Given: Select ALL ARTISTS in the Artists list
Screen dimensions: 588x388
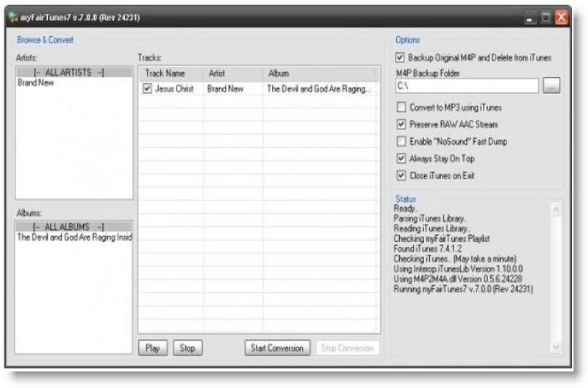Looking at the screenshot, I should tap(73, 72).
